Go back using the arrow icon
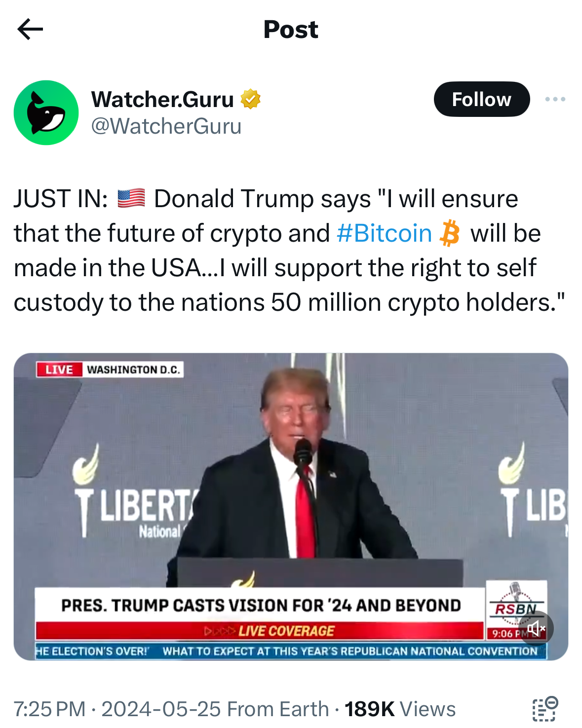Viewport: 582px width, 728px height. tap(30, 30)
